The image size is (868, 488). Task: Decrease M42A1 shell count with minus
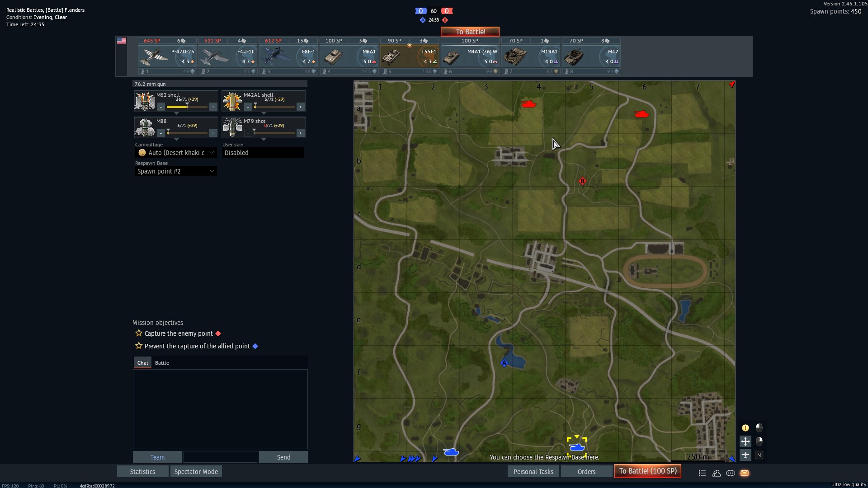click(x=248, y=107)
